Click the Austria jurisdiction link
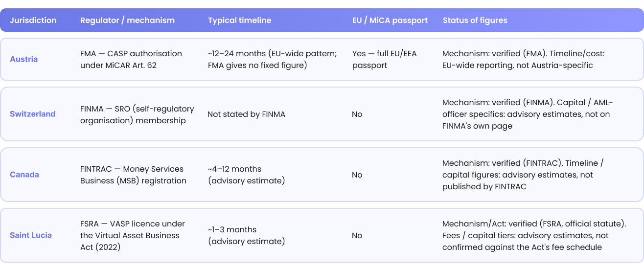Image resolution: width=644 pixels, height=269 pixels. (23, 59)
